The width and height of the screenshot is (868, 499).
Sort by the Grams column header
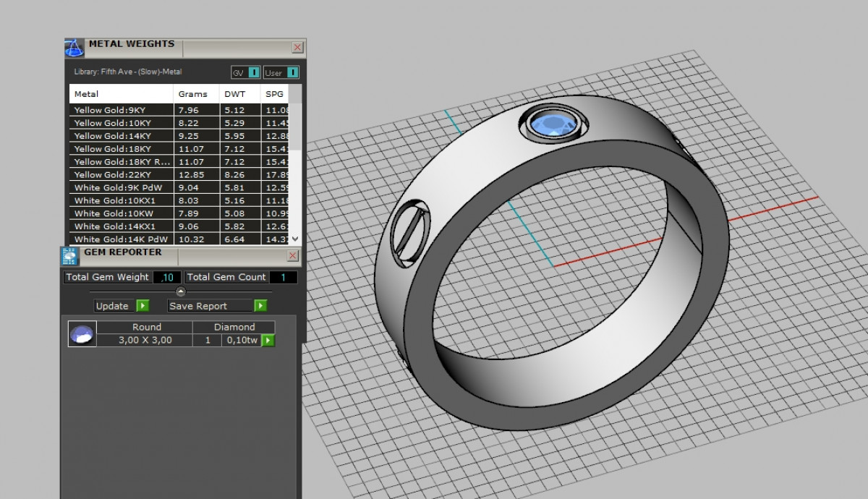pyautogui.click(x=193, y=94)
